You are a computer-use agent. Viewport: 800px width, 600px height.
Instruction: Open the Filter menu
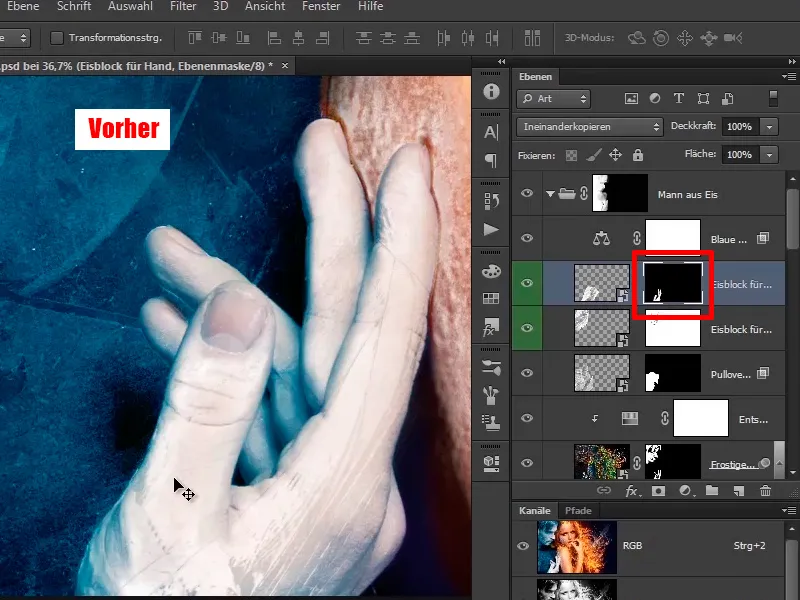click(183, 6)
